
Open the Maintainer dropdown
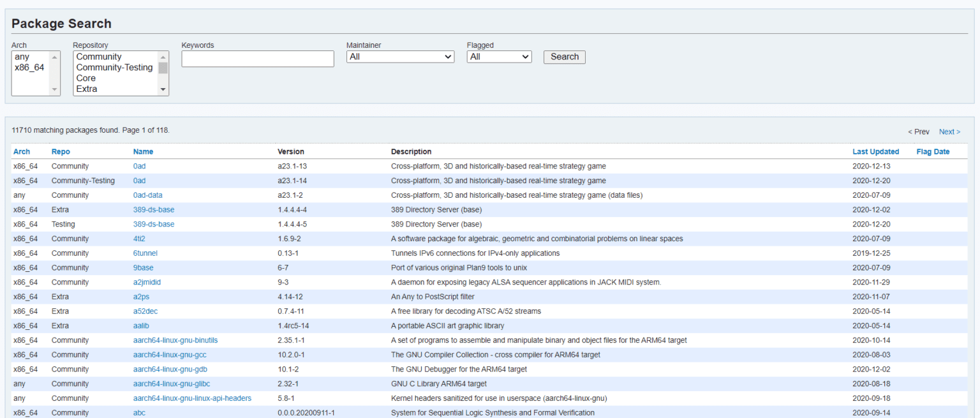click(400, 57)
